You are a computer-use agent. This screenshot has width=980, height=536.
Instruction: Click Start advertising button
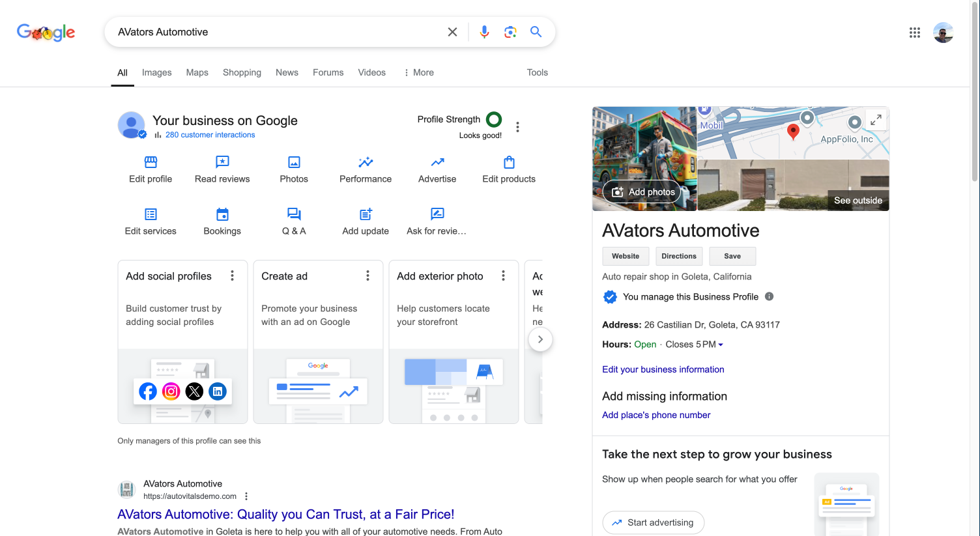pyautogui.click(x=653, y=522)
